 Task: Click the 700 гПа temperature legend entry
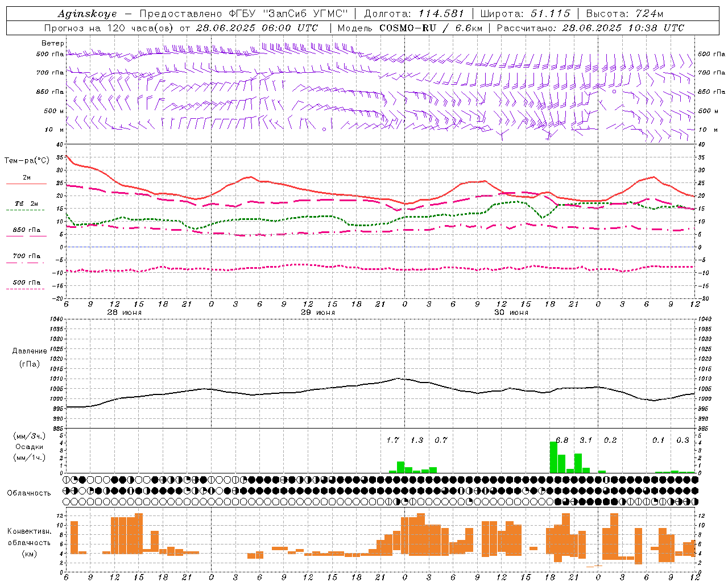[26, 256]
